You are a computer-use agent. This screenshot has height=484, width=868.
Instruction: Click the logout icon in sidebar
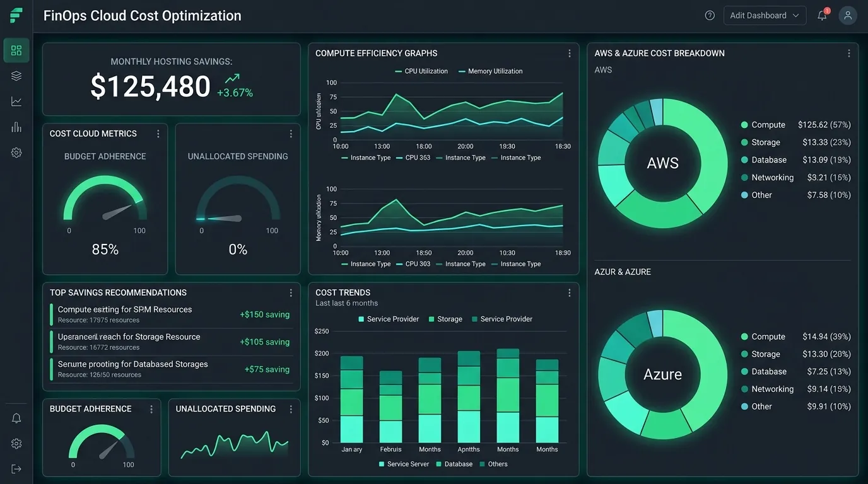16,469
